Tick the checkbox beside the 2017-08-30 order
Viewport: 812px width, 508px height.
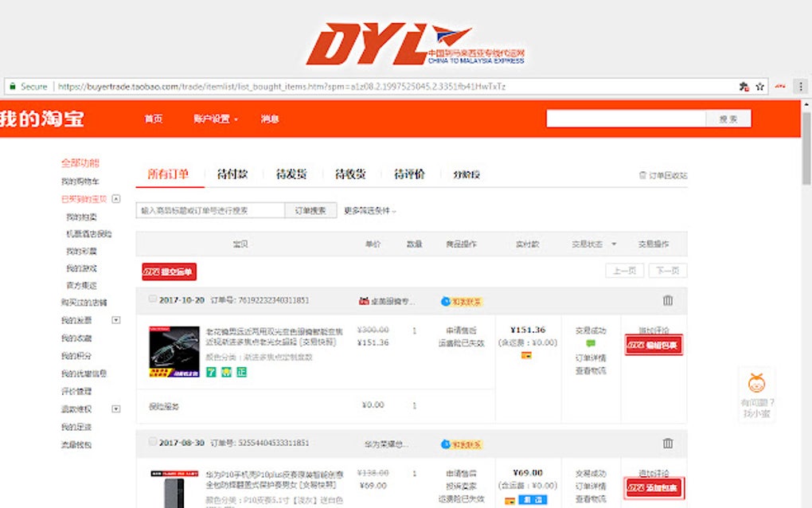[152, 442]
